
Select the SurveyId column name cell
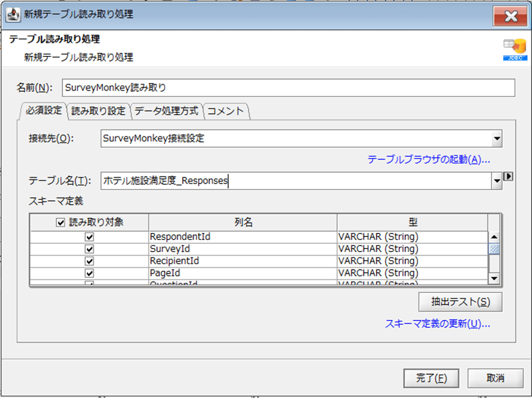click(243, 249)
